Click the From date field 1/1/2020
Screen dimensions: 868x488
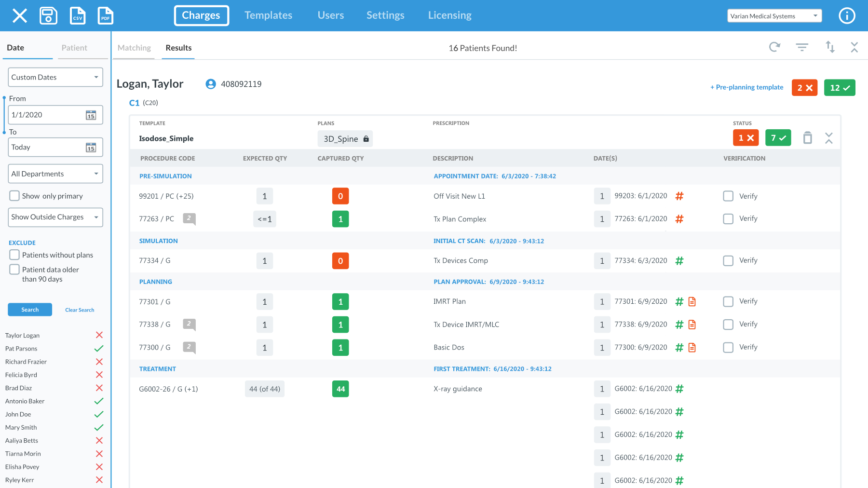(x=55, y=115)
